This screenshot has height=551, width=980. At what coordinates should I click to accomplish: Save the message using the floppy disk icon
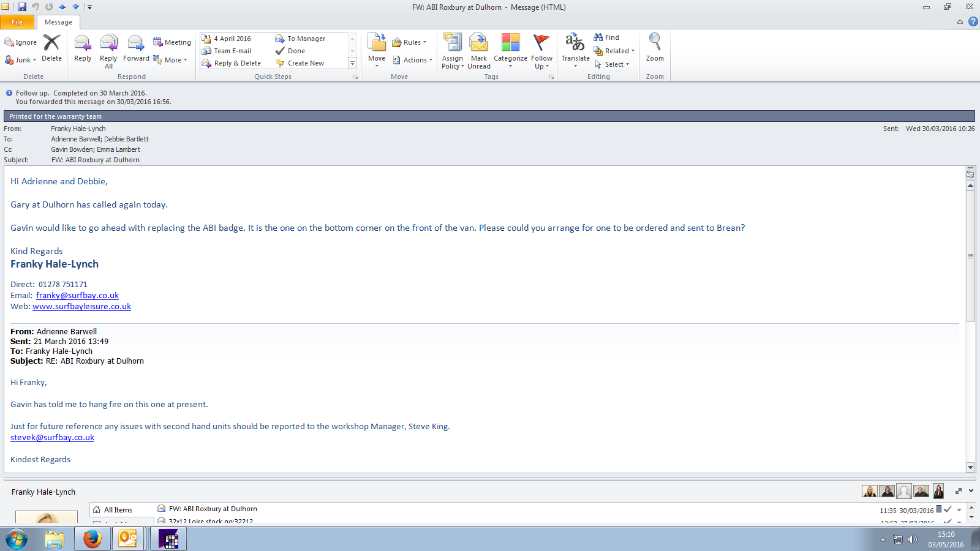pos(22,7)
